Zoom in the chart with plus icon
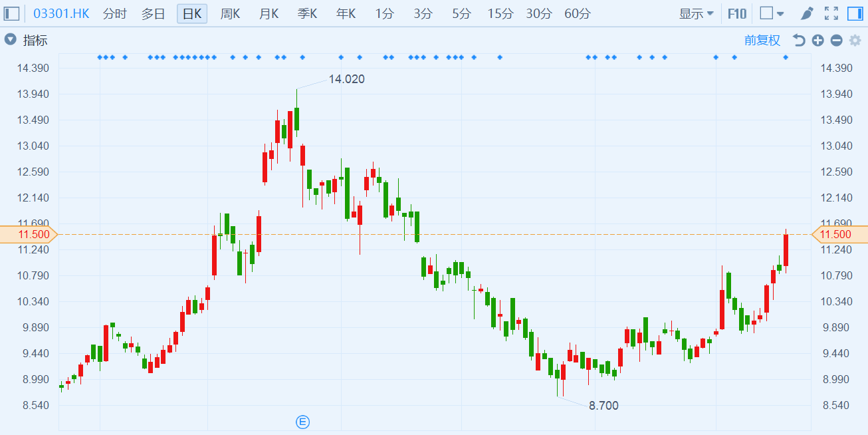Screen dimensions: 868x435 pos(817,41)
